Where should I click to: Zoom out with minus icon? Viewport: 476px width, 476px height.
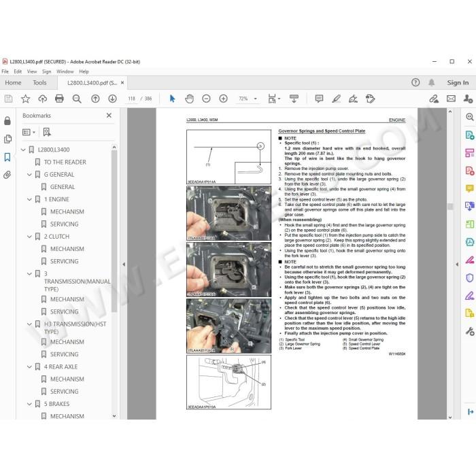[206, 99]
